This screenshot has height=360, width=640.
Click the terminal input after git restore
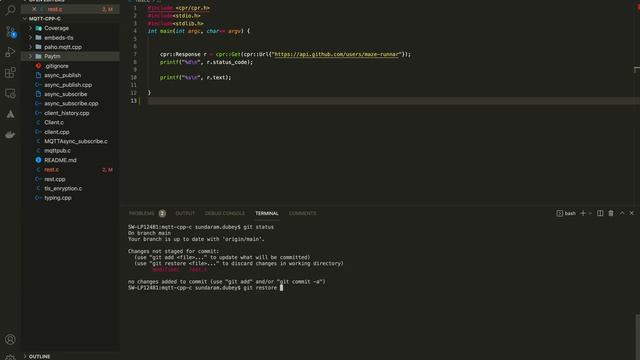point(281,288)
